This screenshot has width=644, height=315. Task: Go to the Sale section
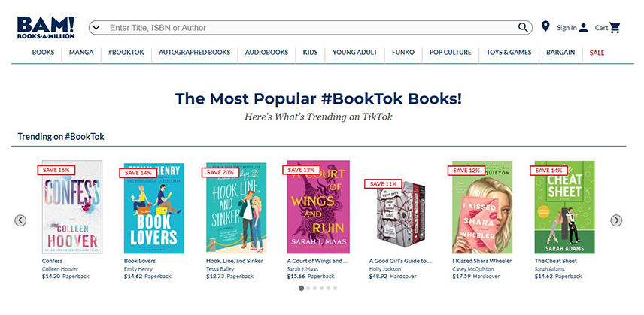pyautogui.click(x=597, y=53)
